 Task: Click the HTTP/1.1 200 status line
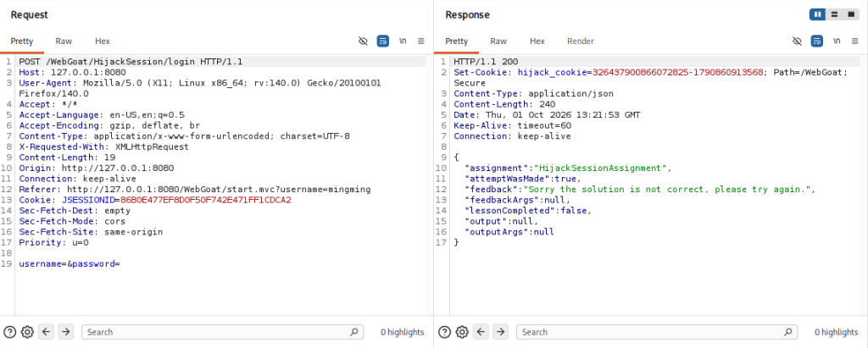(486, 62)
